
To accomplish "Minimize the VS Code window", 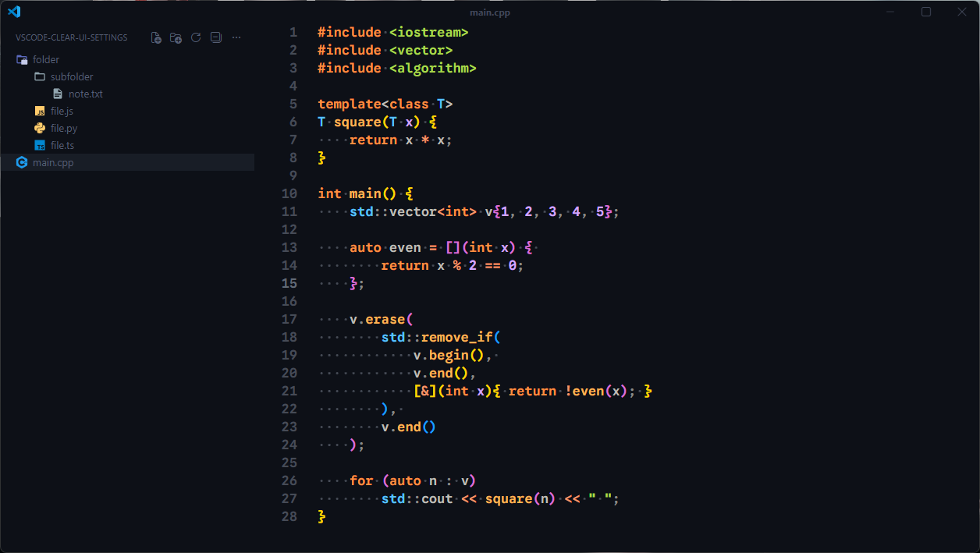I will tap(890, 12).
